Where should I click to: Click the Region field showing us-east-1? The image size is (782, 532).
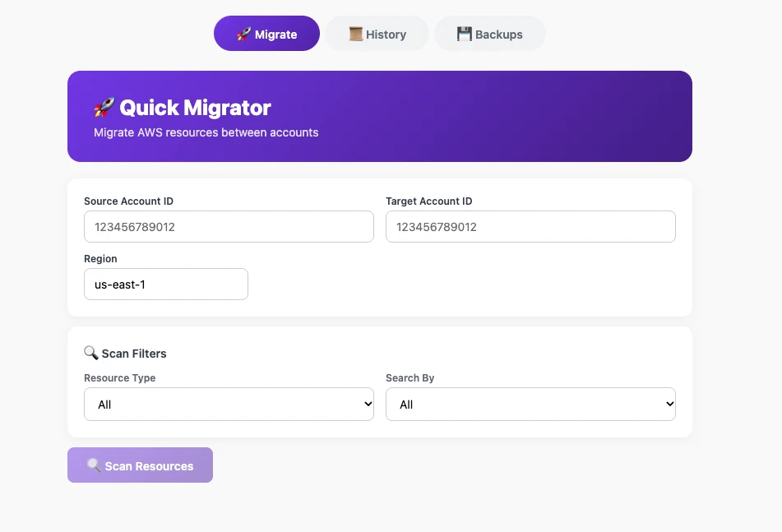166,285
